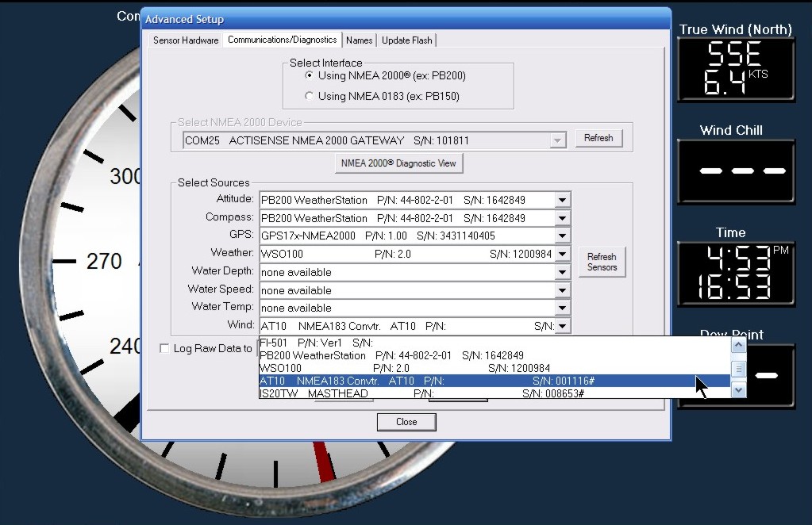Open the NMEA 2000 Diagnostic View
This screenshot has height=525, width=812.
(398, 163)
